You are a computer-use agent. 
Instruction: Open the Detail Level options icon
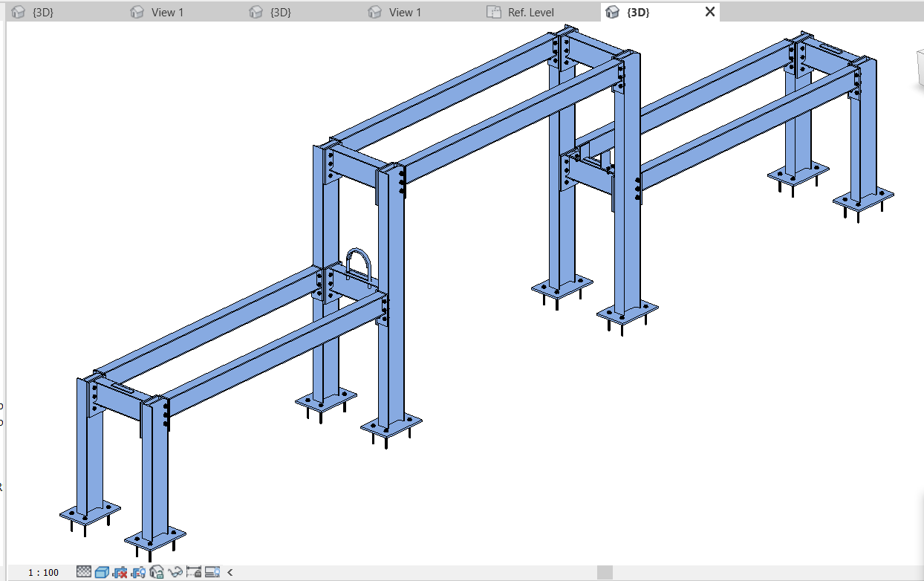point(84,572)
